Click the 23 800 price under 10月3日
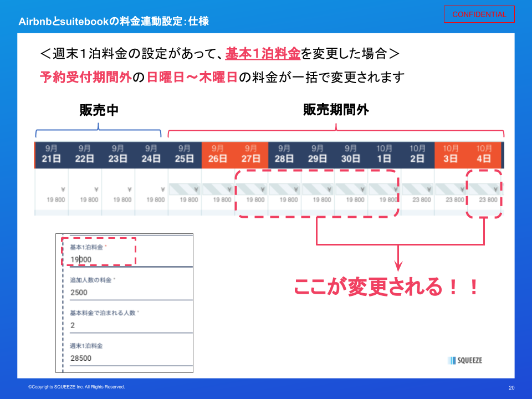This screenshot has width=532, height=399. 454,200
